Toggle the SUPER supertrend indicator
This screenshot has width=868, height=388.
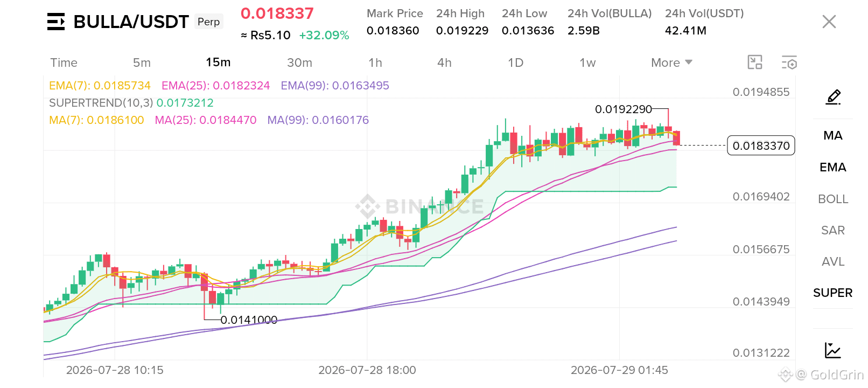tap(833, 293)
